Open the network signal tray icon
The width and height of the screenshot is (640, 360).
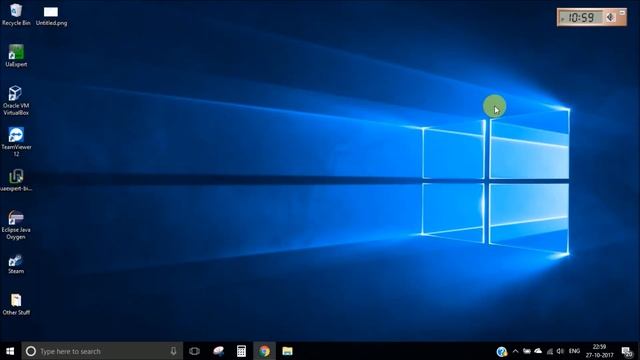click(550, 351)
